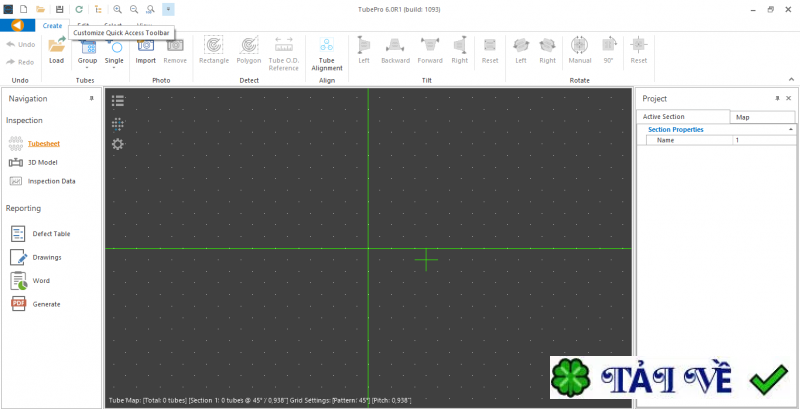
Task: Click the Undo button in the ribbon
Action: [x=21, y=44]
